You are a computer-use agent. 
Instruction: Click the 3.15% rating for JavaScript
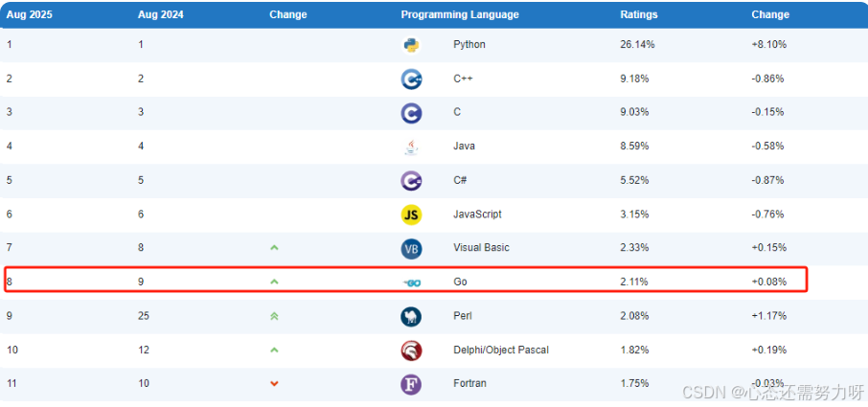coord(635,214)
